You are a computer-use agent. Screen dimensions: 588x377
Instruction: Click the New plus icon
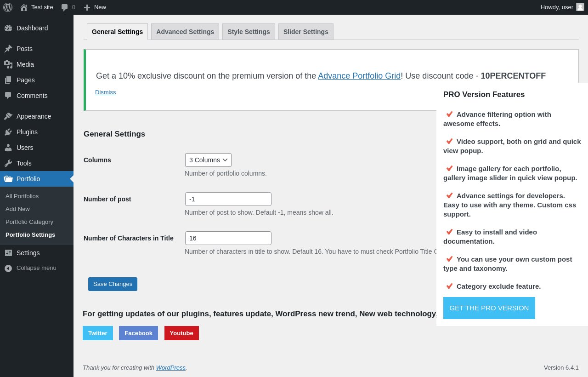(87, 7)
